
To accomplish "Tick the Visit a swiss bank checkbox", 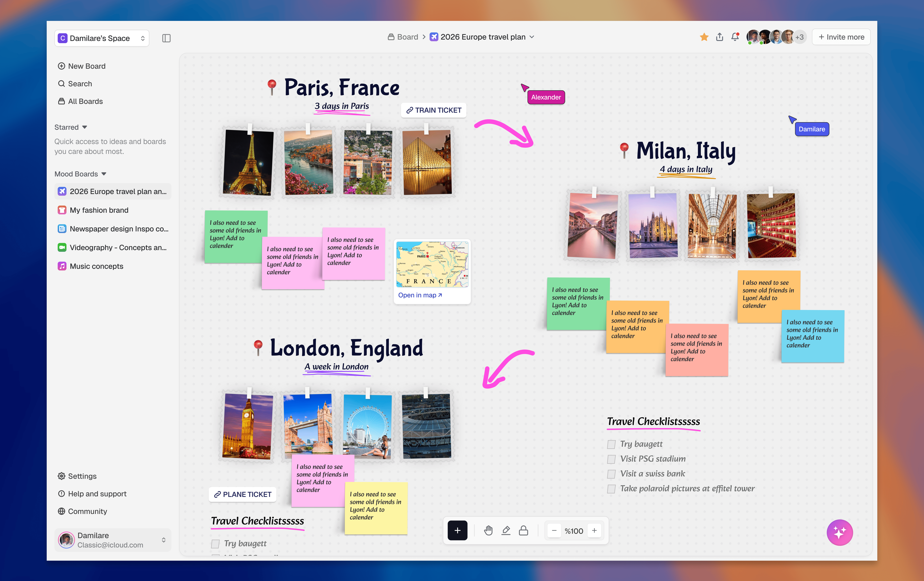I will point(611,474).
